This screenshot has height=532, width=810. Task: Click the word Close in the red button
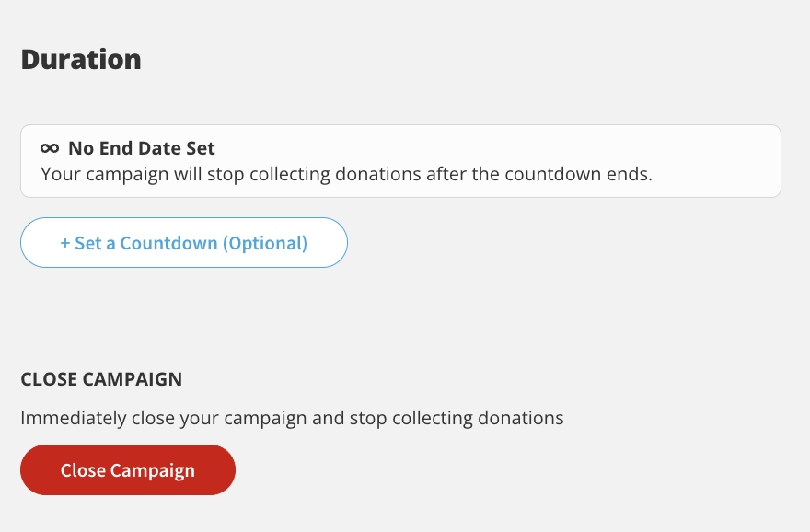tap(83, 470)
